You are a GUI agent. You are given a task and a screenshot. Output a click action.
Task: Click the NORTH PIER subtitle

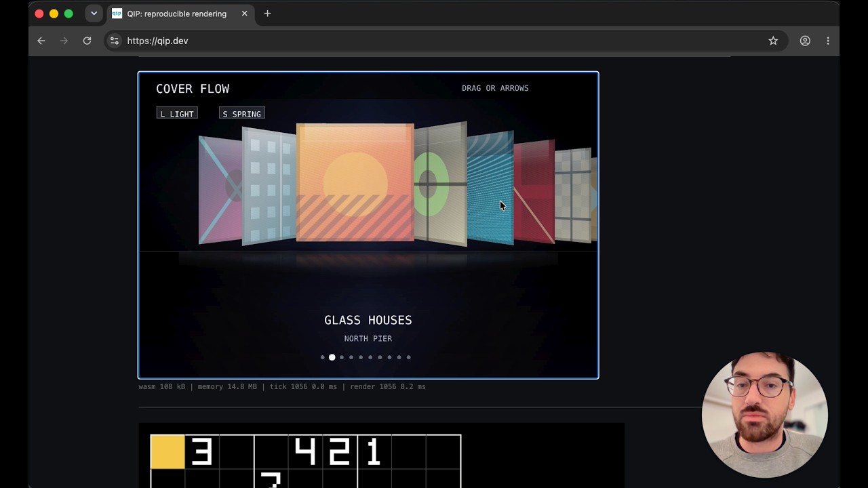368,338
